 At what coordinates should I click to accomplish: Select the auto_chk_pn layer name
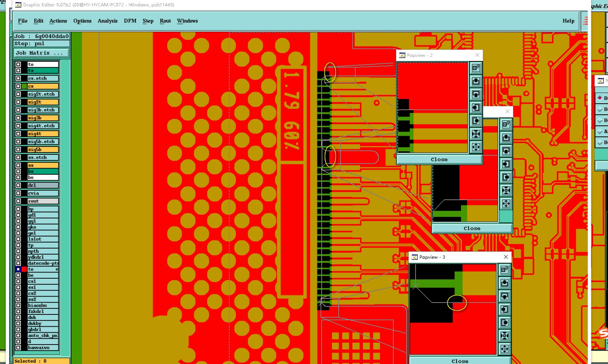click(43, 335)
